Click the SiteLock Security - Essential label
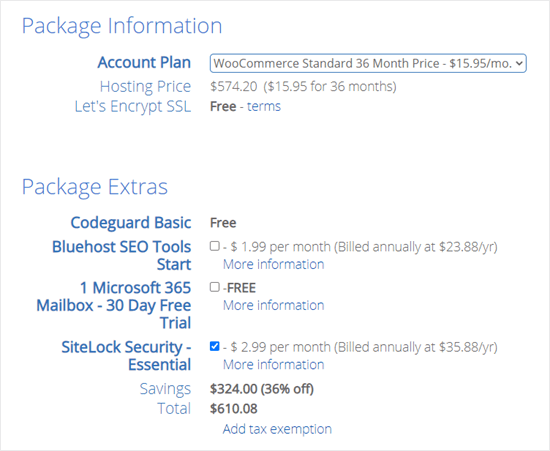 coord(126,356)
